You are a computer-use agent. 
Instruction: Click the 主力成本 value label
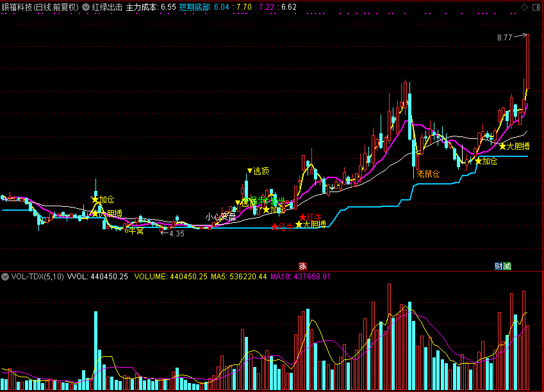151,7
